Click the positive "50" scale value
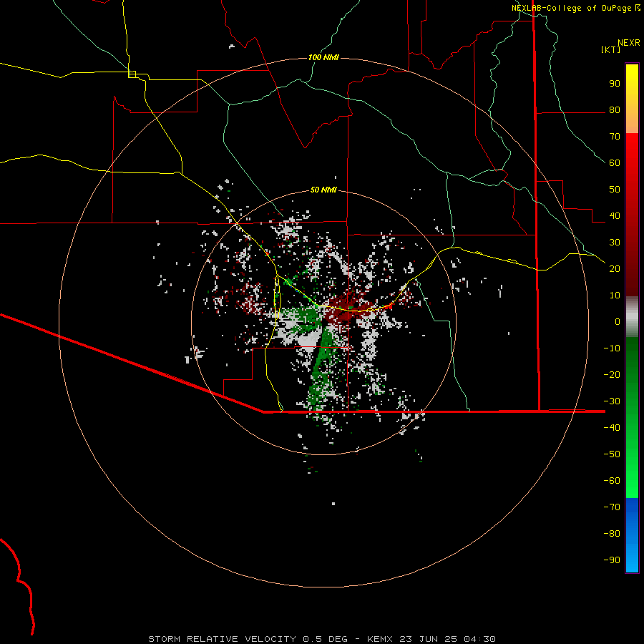The image size is (644, 644). [x=615, y=190]
